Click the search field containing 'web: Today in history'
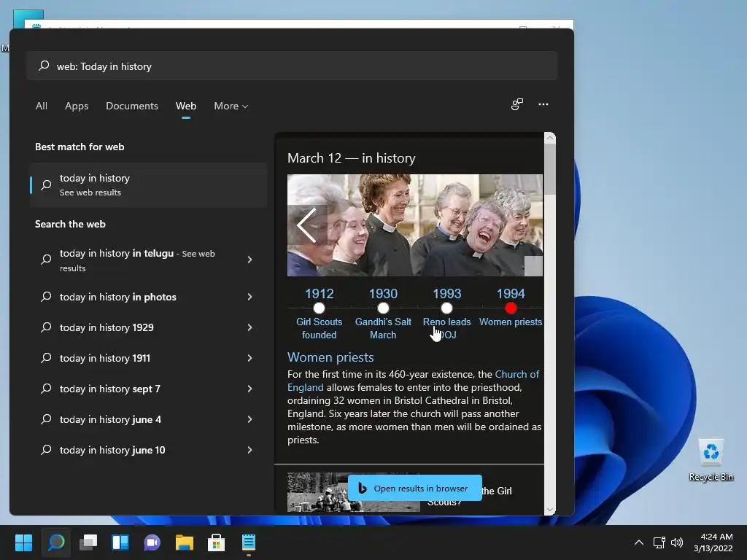The height and width of the screenshot is (560, 747). tap(292, 66)
